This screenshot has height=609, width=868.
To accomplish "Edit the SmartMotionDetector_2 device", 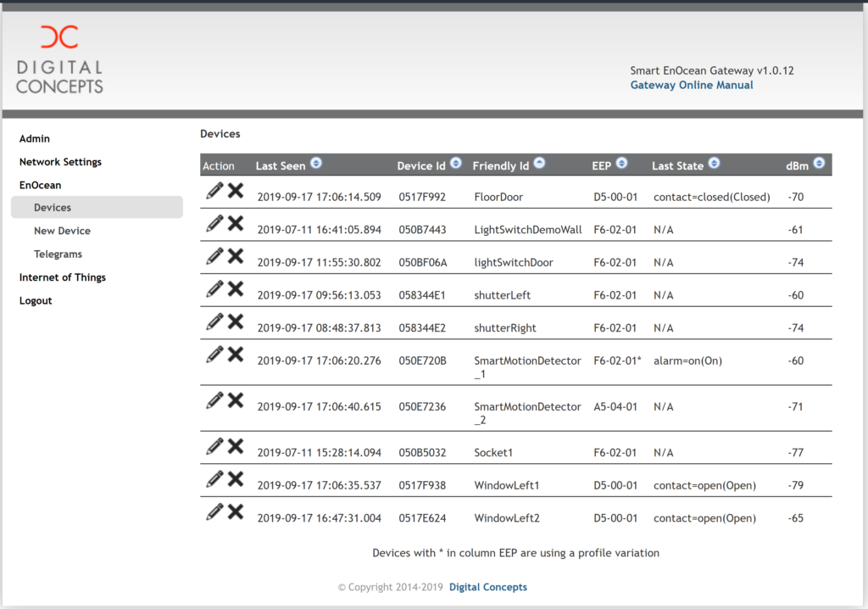I will coord(214,400).
